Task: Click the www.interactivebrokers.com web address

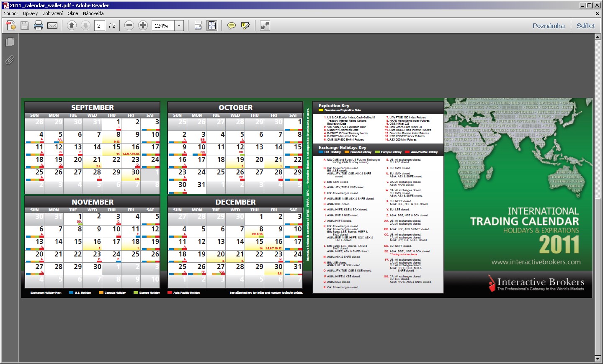Action: pos(536,262)
